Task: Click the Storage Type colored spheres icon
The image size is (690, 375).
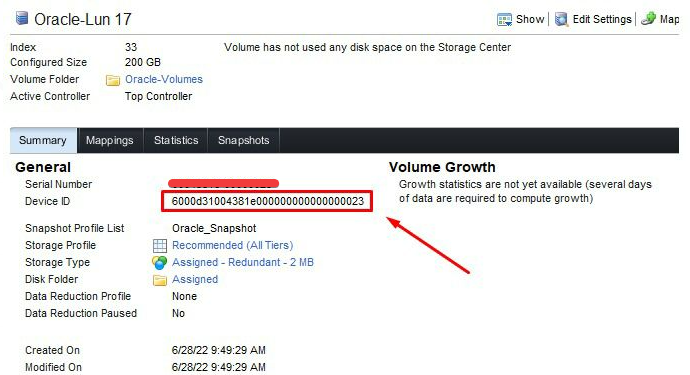Action: (159, 262)
